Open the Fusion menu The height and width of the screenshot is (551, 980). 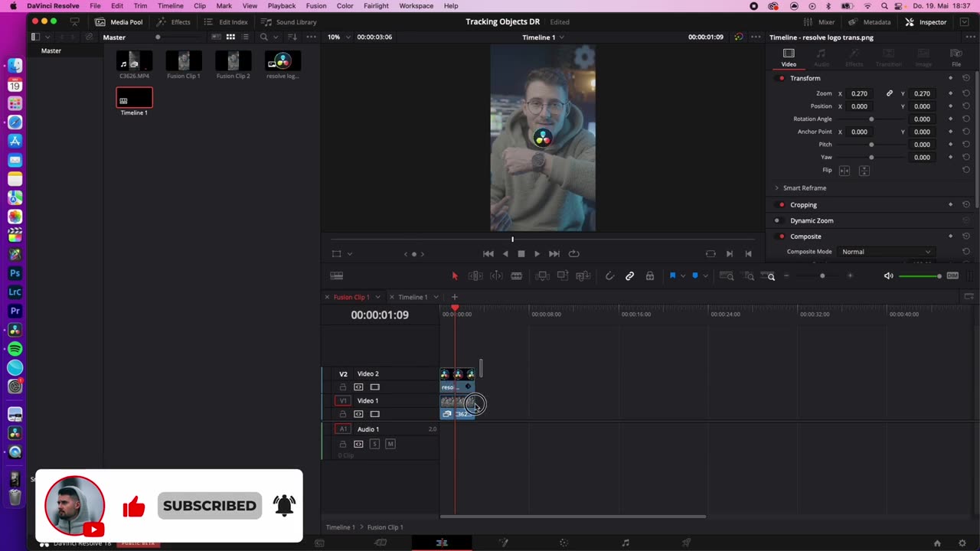click(316, 5)
